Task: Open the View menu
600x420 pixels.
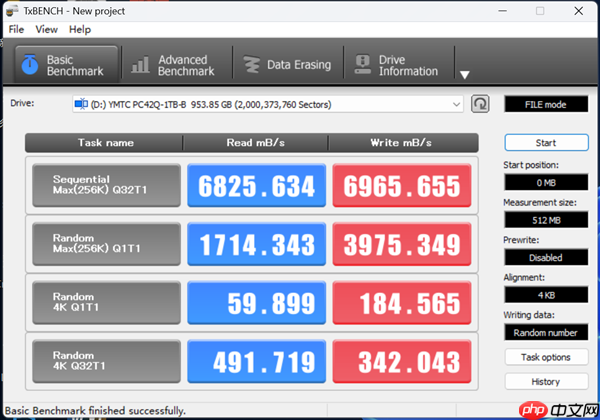Action: (x=47, y=29)
